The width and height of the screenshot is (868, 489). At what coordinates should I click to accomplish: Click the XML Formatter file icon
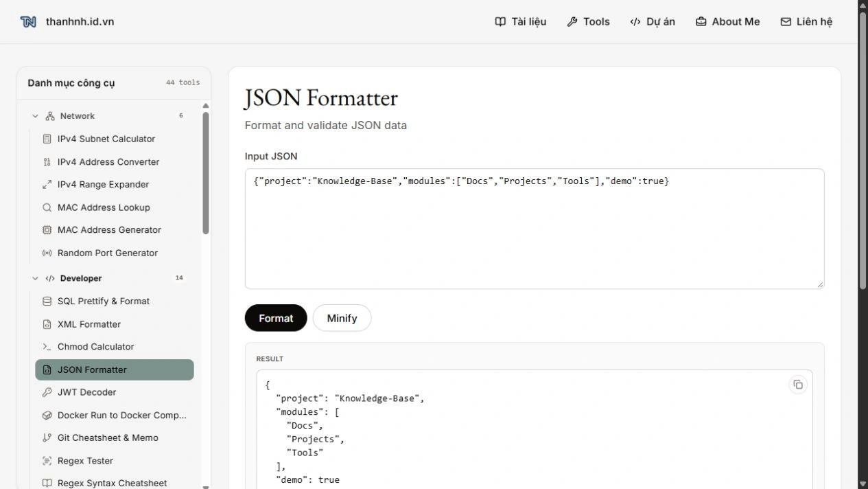47,324
